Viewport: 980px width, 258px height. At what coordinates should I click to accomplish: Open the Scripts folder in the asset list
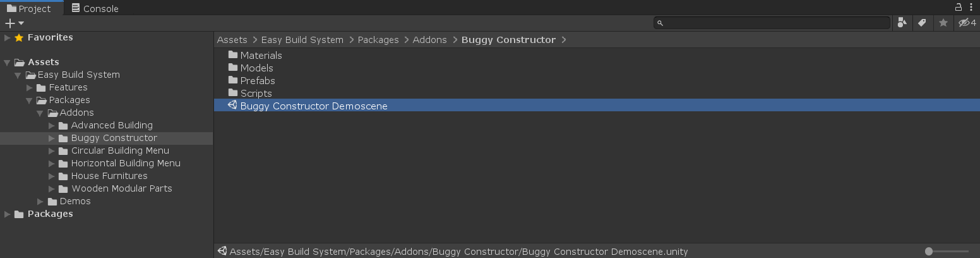255,93
